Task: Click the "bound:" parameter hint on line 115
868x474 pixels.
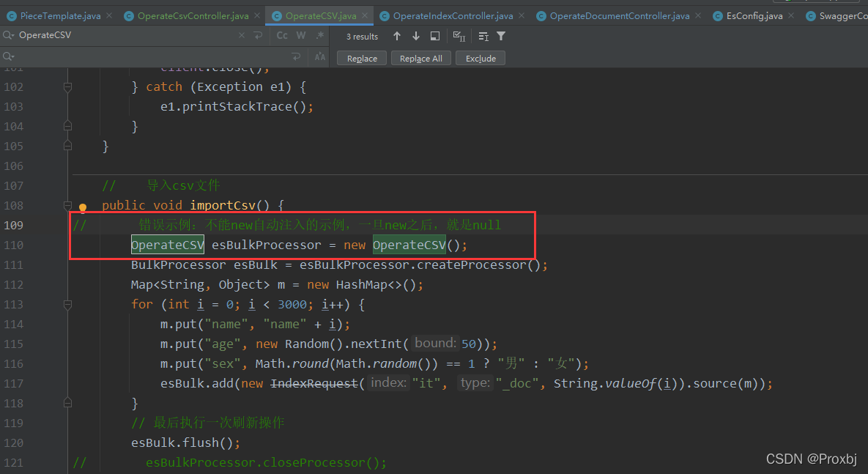Action: [435, 344]
